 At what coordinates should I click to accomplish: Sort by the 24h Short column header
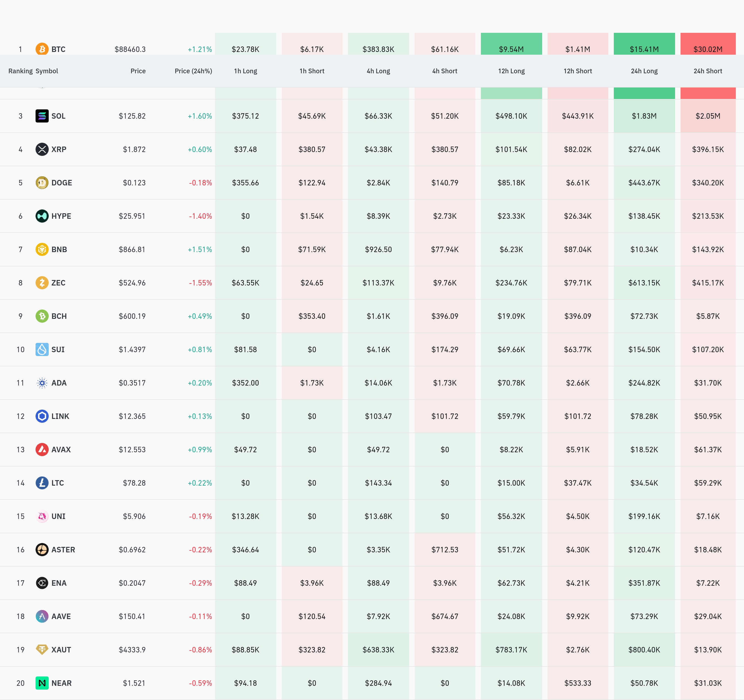pyautogui.click(x=707, y=71)
